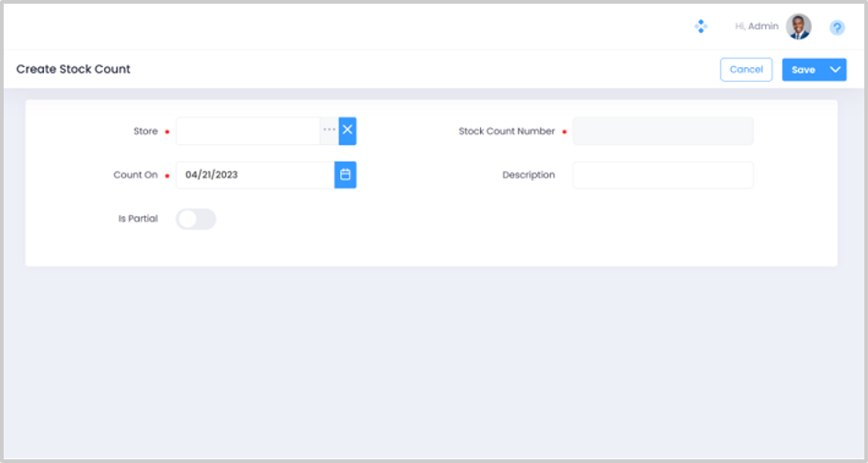
Task: Clear the Store field with the X icon
Action: (348, 130)
